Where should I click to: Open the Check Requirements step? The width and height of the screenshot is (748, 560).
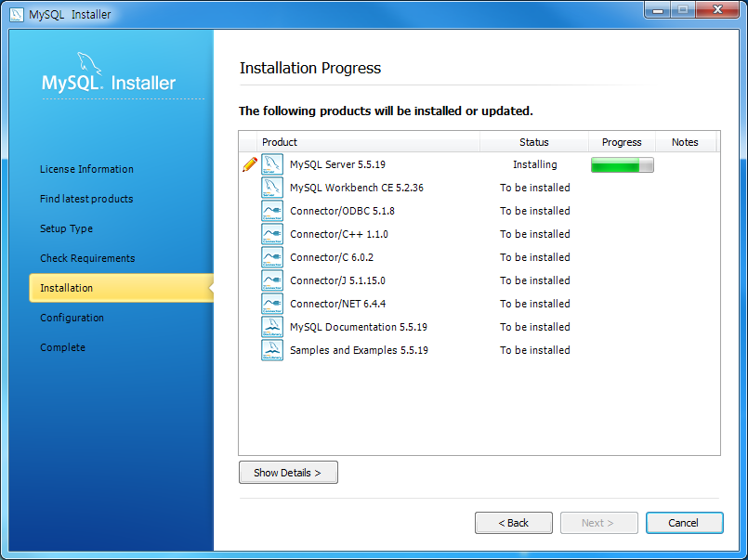pos(87,258)
